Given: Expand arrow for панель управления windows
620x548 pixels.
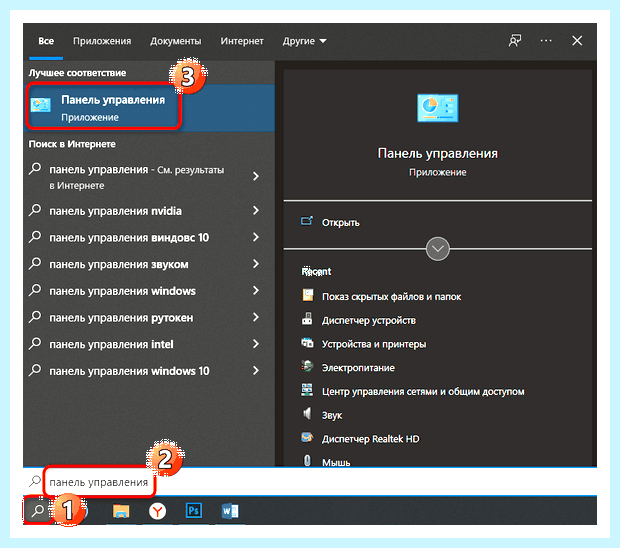Looking at the screenshot, I should pyautogui.click(x=256, y=291).
